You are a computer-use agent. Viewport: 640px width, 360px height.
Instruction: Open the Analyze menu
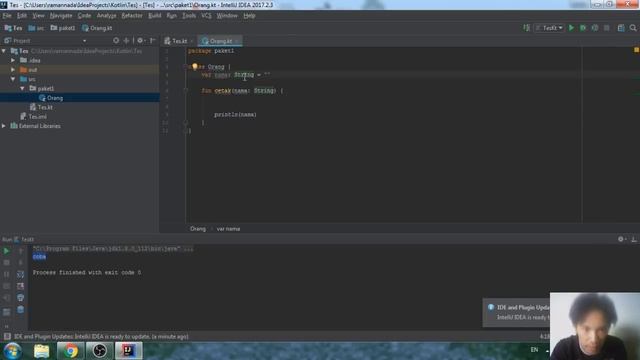[107, 16]
